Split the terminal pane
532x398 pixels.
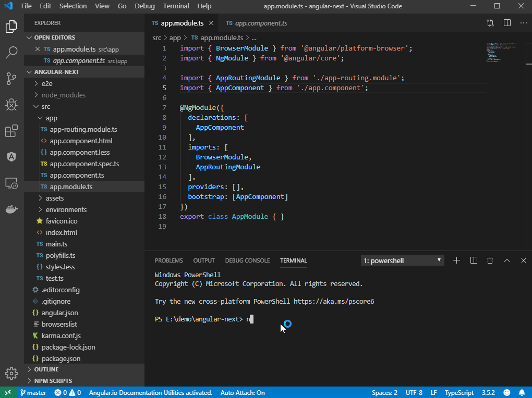tap(474, 260)
